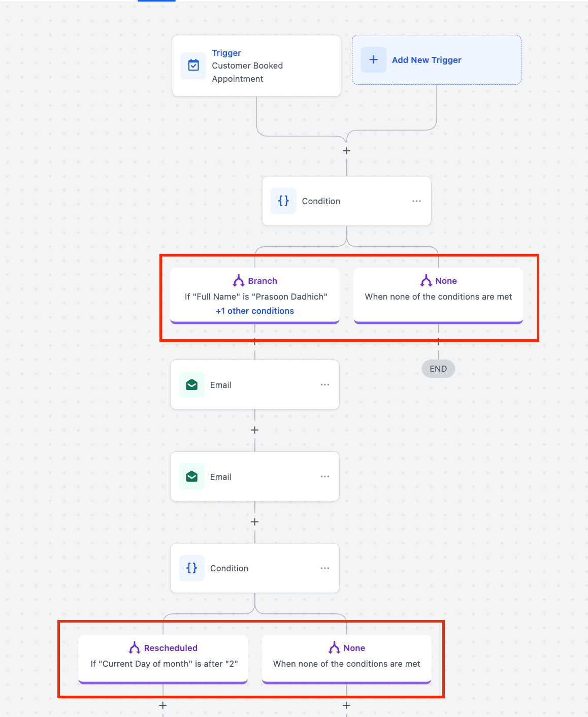Click the +1 other conditions link
The width and height of the screenshot is (588, 717).
[255, 311]
